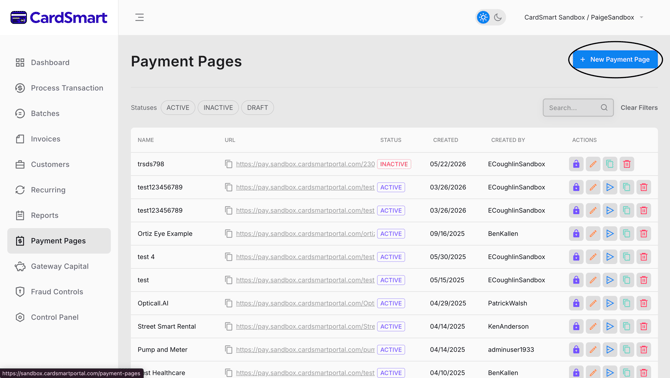
Task: Preview the Opticall.AI payment page
Action: tap(610, 303)
